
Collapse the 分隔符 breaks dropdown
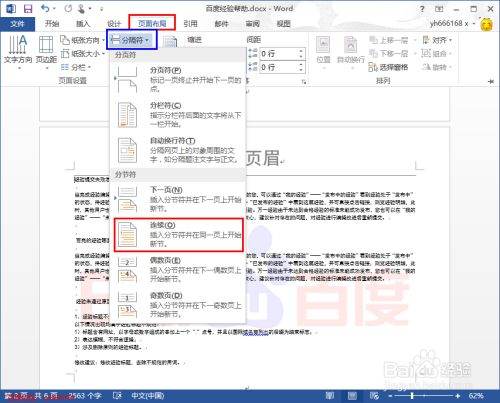coord(132,40)
